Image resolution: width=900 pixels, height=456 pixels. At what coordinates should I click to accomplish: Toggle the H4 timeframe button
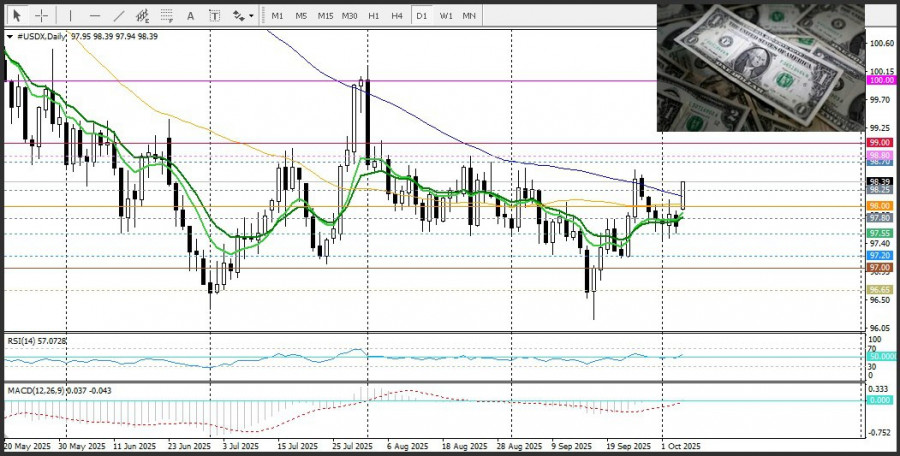[x=397, y=16]
